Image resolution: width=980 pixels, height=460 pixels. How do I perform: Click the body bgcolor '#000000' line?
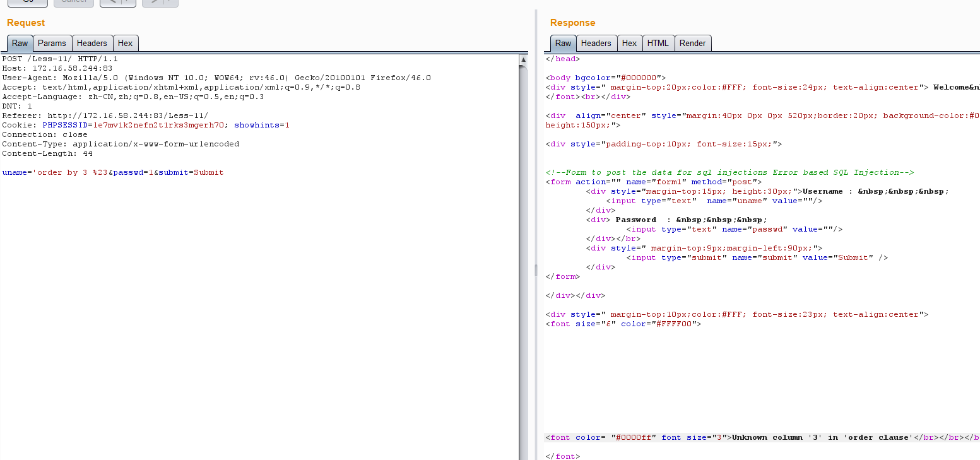[606, 78]
